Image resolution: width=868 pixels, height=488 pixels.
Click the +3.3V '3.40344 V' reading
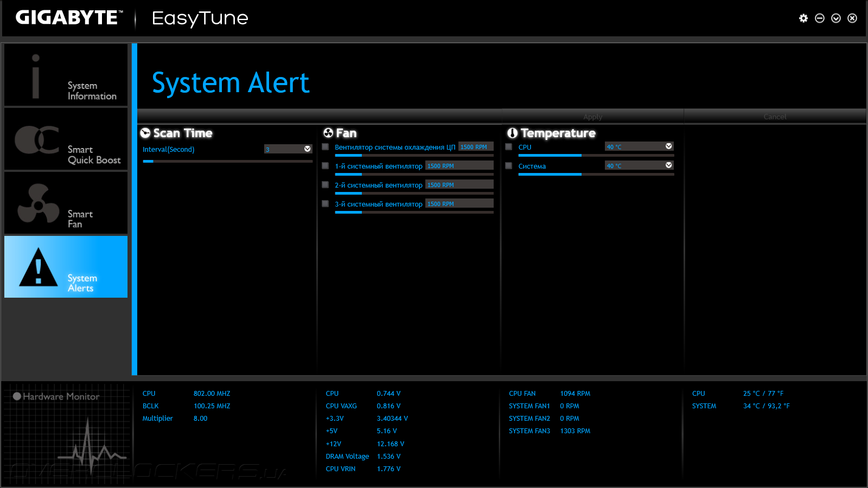393,419
